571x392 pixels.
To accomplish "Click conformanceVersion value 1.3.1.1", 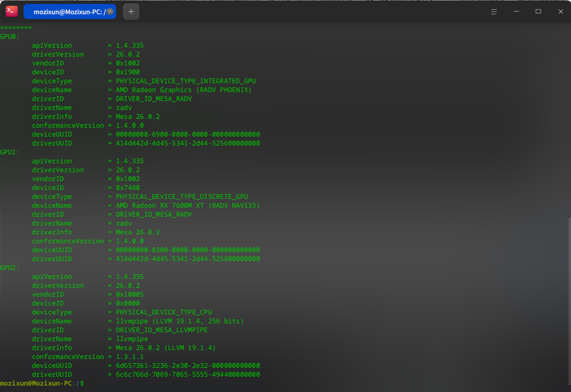I will (x=130, y=357).
